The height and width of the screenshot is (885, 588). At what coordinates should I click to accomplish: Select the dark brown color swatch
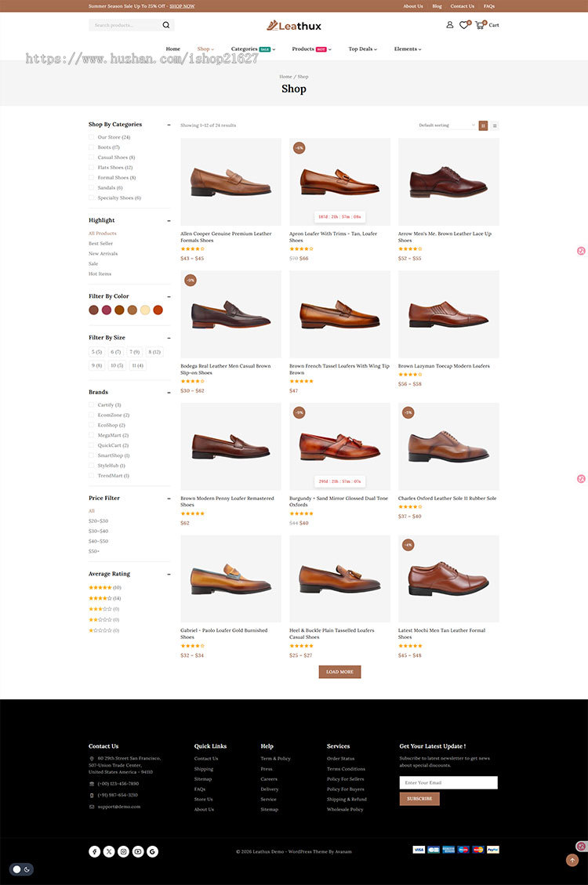pos(93,310)
